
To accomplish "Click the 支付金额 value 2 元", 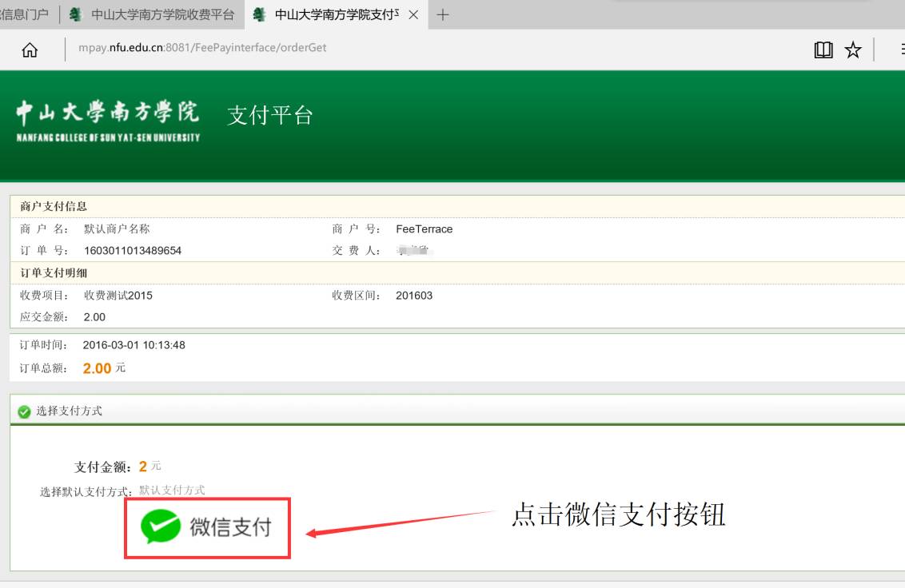I will (150, 467).
